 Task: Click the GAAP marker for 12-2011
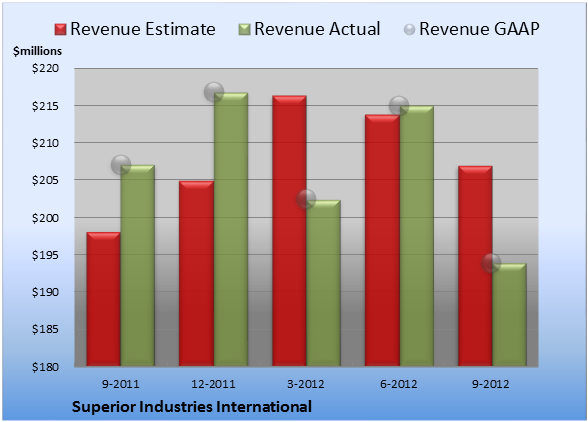point(214,92)
